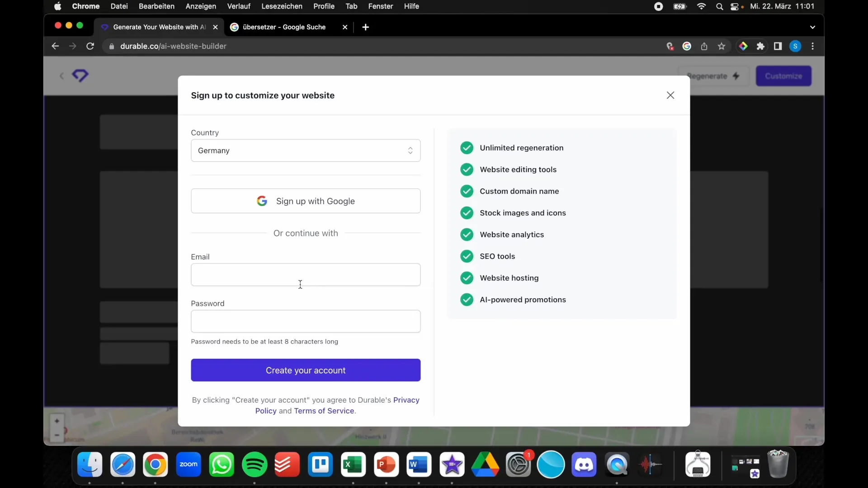Image resolution: width=868 pixels, height=488 pixels.
Task: Open iMovie from the Dock
Action: click(x=452, y=465)
